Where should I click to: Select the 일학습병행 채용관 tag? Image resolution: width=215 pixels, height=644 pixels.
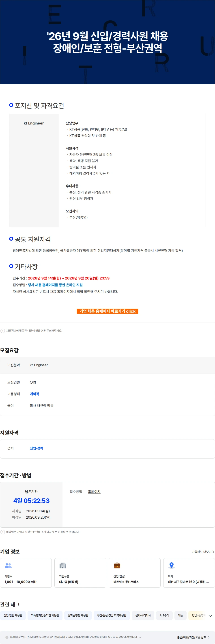[x=78, y=615]
